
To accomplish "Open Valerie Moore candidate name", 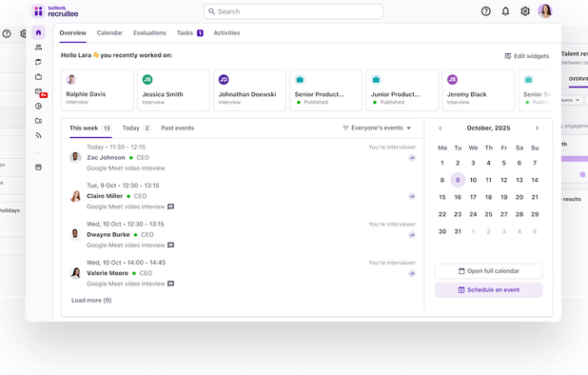I will point(108,273).
